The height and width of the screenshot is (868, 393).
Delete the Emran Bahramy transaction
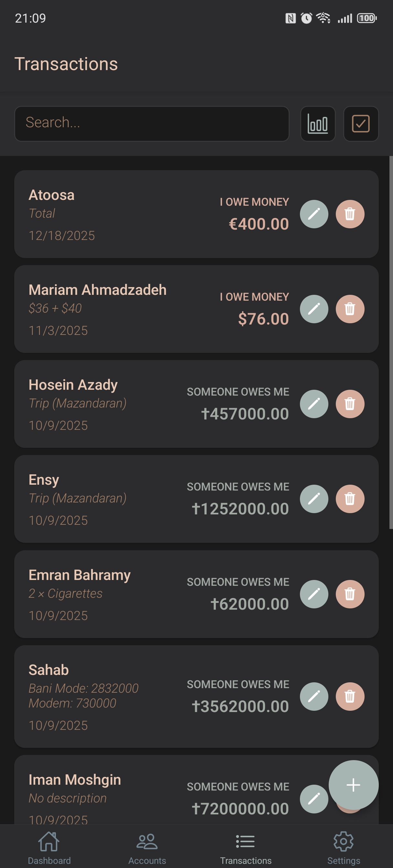point(350,594)
